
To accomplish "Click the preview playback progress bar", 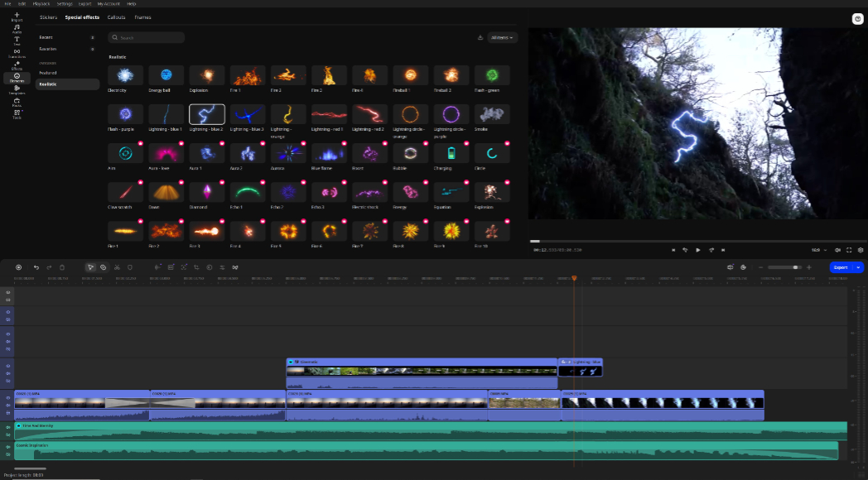I will (696, 241).
